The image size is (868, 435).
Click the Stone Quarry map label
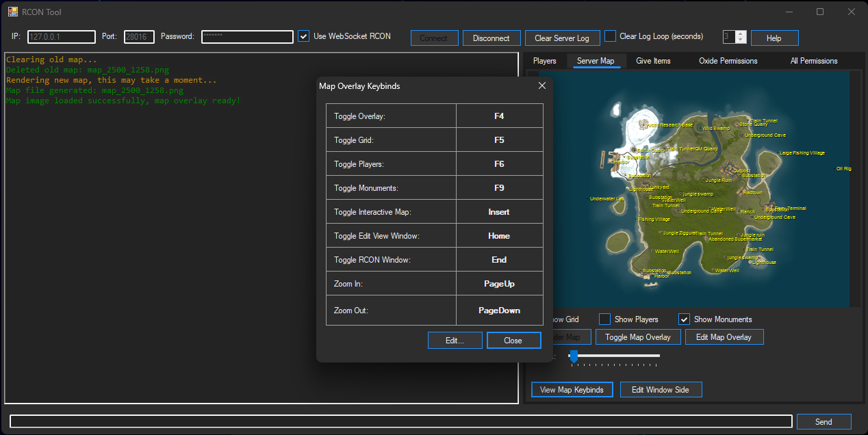[753, 124]
